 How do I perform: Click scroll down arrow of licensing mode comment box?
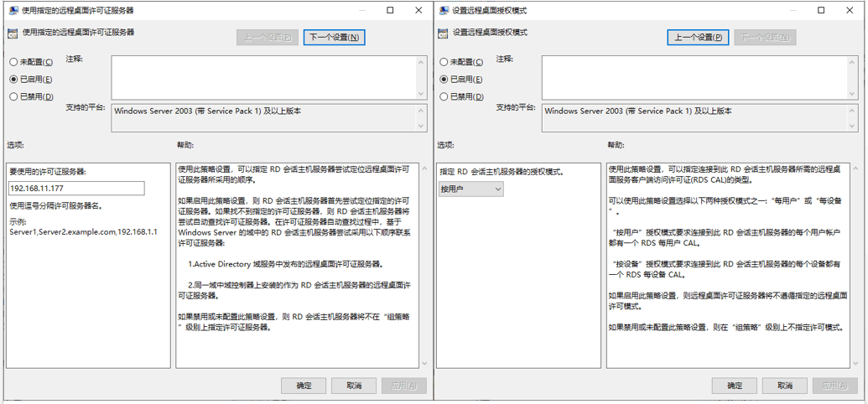853,92
